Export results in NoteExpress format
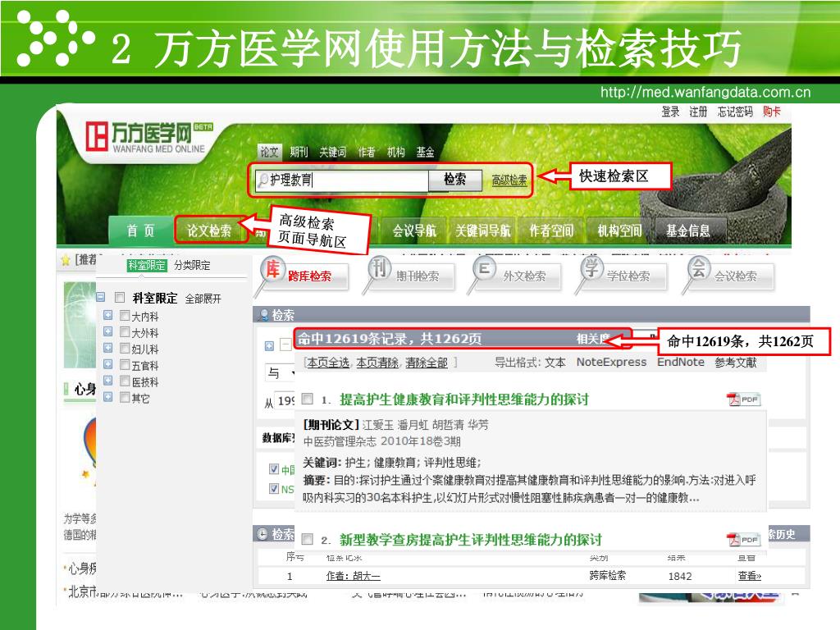Screen dimensions: 840x630 pyautogui.click(x=611, y=362)
